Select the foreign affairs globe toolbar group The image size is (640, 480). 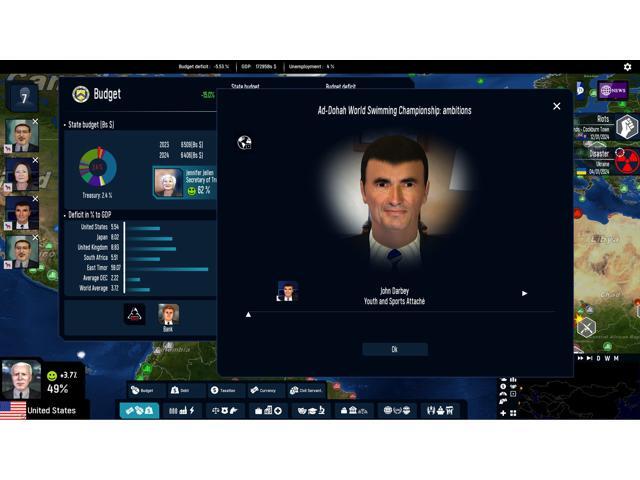click(397, 410)
